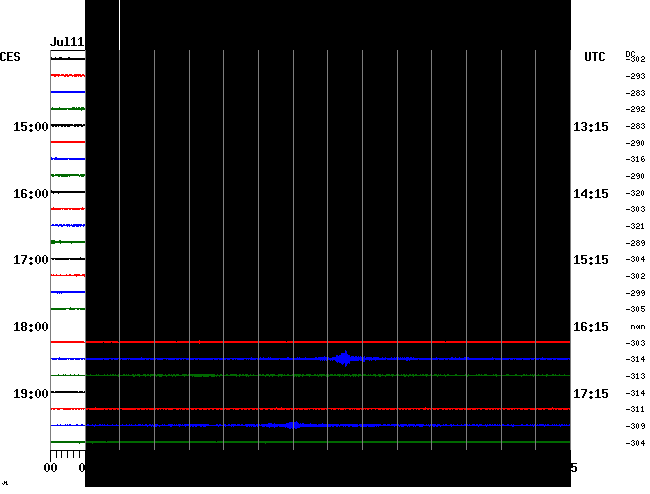Click the 15:00 local time label
The height and width of the screenshot is (494, 650).
pos(31,126)
